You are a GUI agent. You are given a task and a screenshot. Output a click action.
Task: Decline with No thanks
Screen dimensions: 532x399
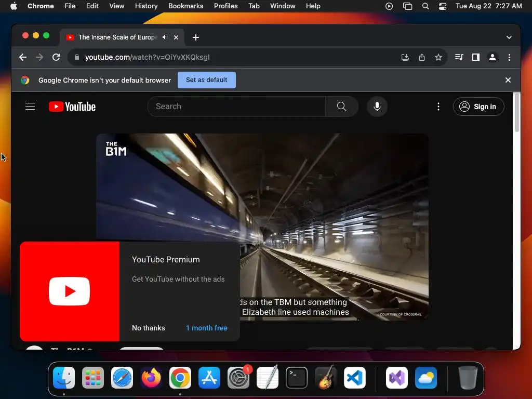pos(148,328)
